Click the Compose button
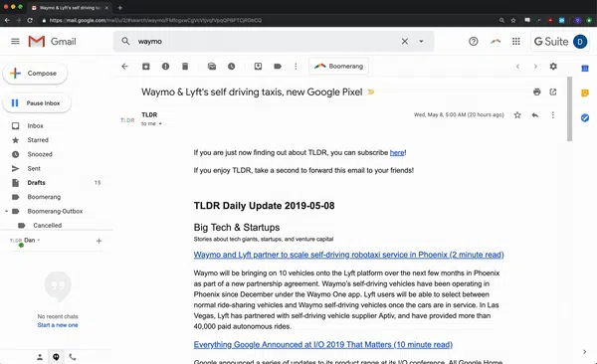The width and height of the screenshot is (597, 364). (35, 74)
